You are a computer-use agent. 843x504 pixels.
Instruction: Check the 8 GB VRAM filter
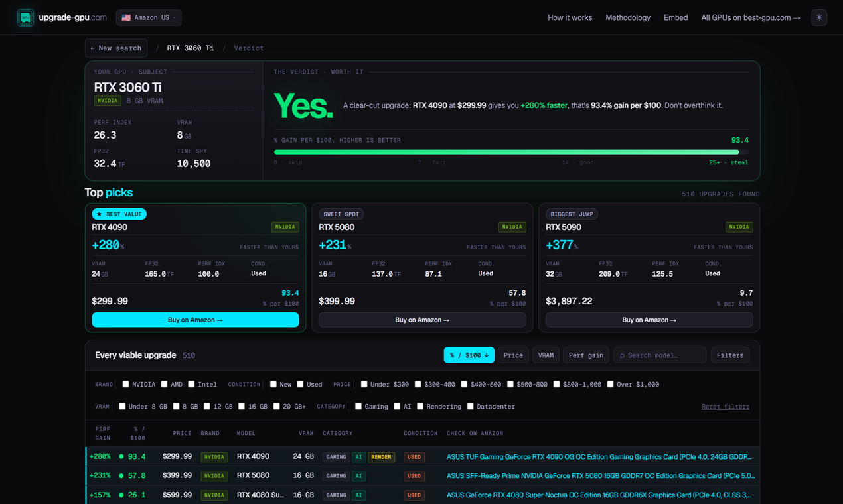(x=176, y=406)
